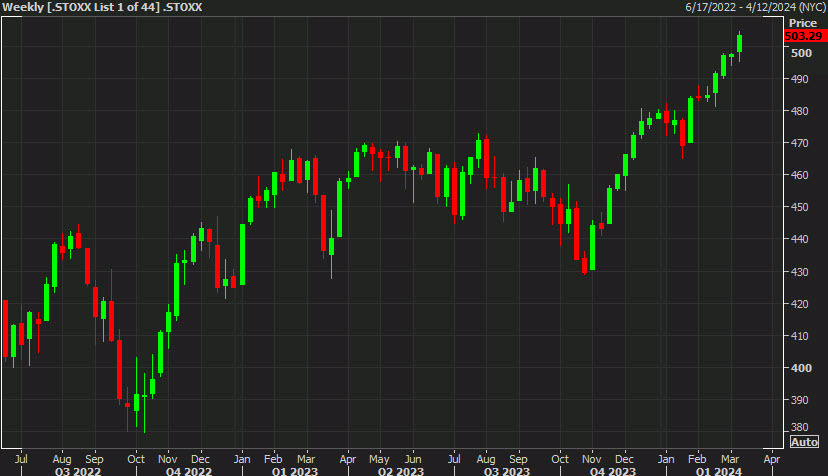
Task: Click the 'Price' axis heading
Action: 803,23
